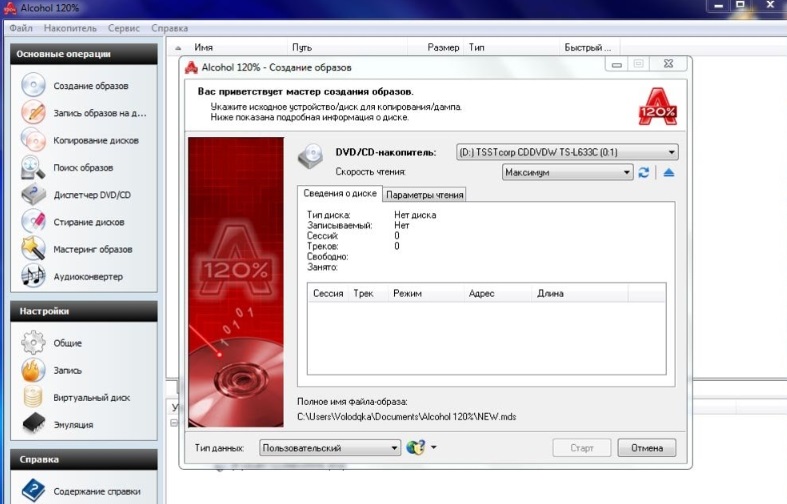The width and height of the screenshot is (787, 504).
Task: Select the Копирование дисков icon
Action: [x=34, y=140]
